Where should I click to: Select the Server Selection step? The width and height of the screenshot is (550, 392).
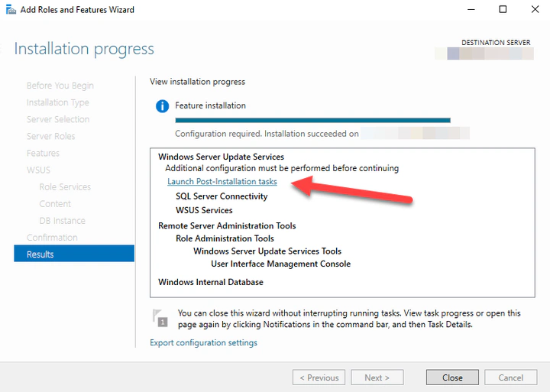58,120
